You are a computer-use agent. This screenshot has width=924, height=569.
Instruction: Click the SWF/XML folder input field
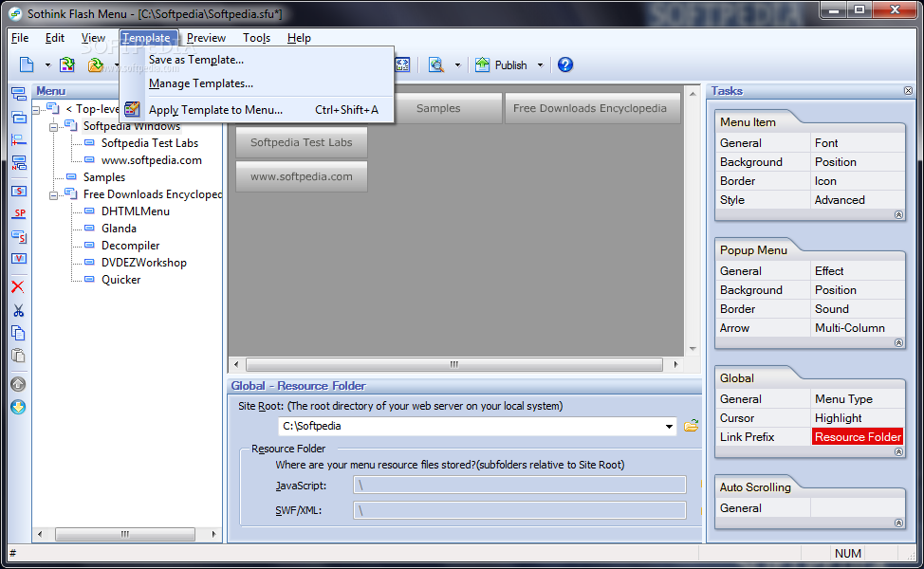pyautogui.click(x=519, y=510)
